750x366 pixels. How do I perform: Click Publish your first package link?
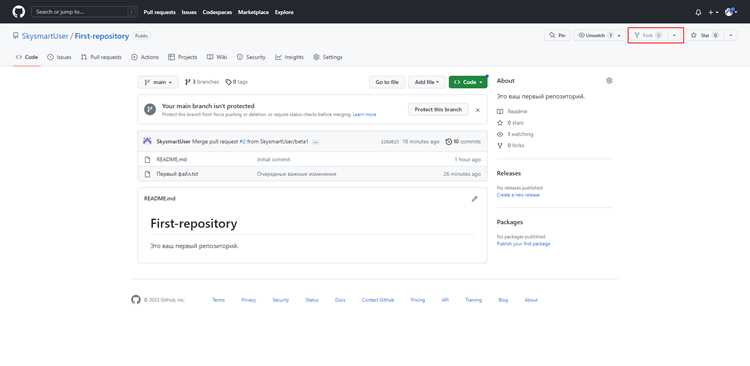click(x=523, y=244)
